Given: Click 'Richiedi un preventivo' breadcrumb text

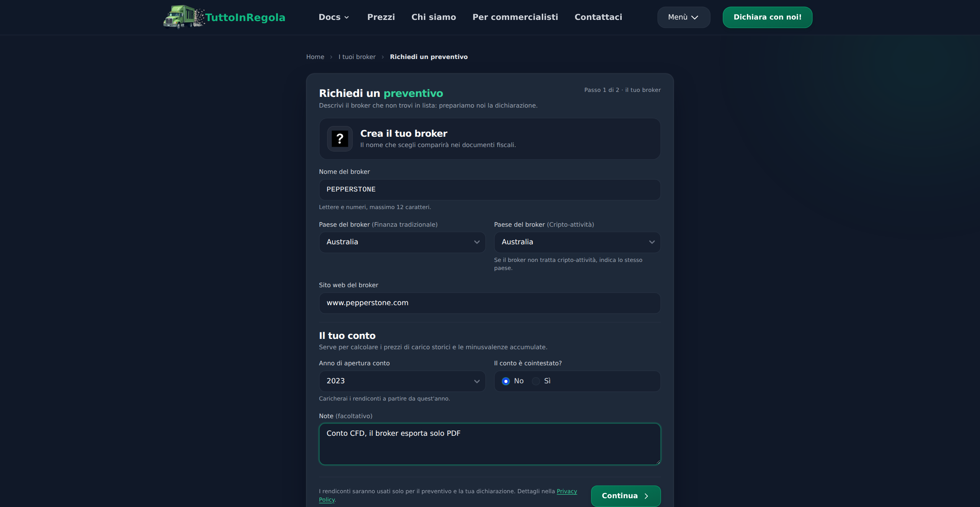Looking at the screenshot, I should 429,57.
